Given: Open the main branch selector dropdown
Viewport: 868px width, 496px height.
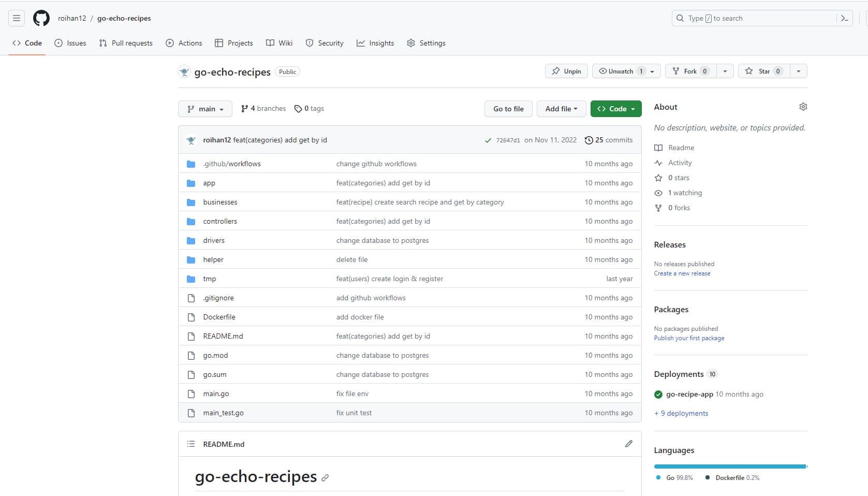Looking at the screenshot, I should click(204, 109).
